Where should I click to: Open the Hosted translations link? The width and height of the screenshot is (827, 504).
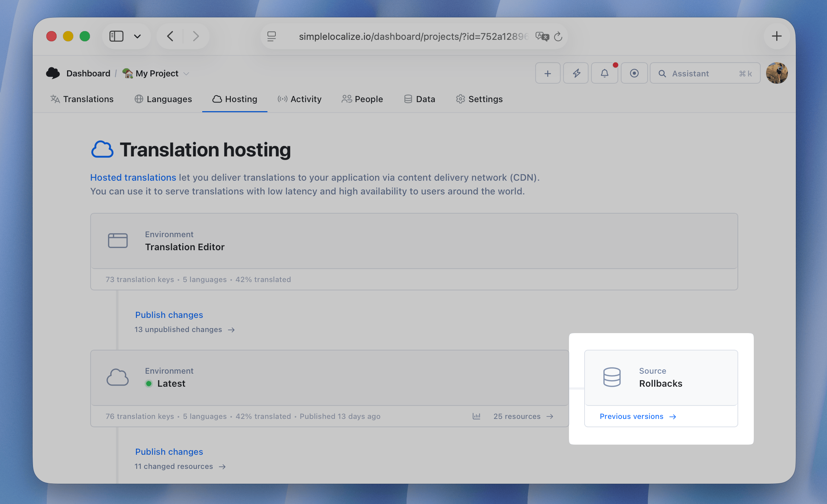(133, 177)
